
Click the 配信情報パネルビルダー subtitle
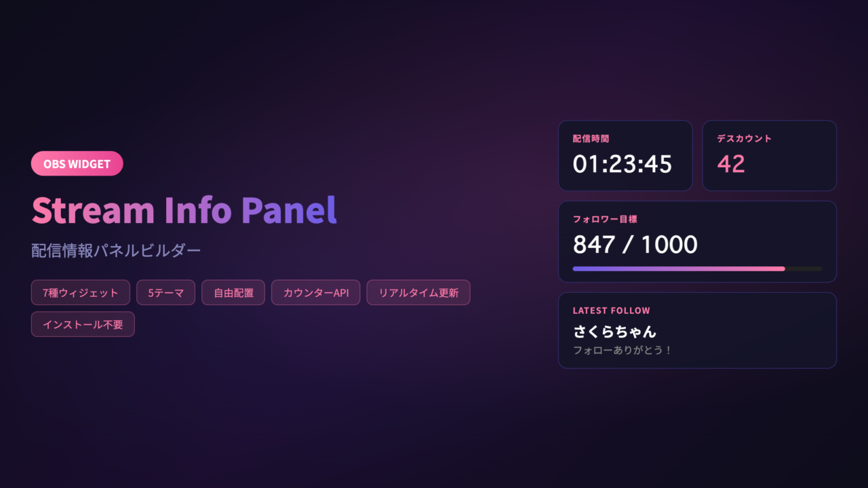coord(116,251)
